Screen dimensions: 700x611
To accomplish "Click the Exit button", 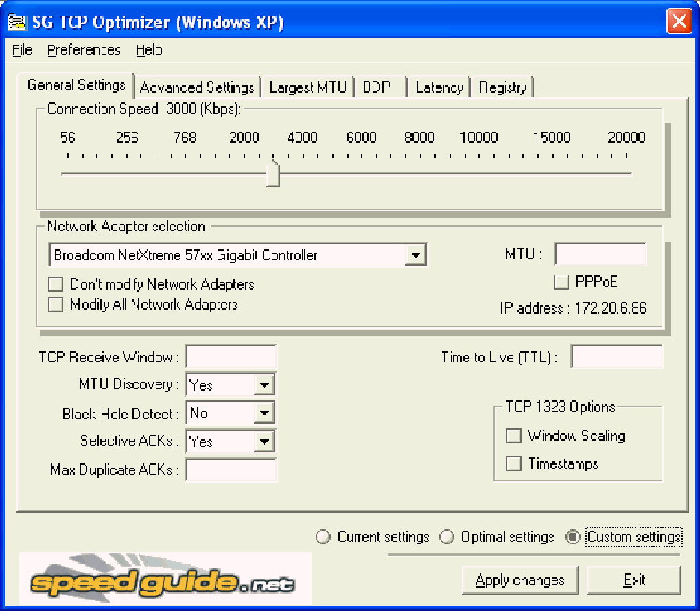I will coord(634,579).
